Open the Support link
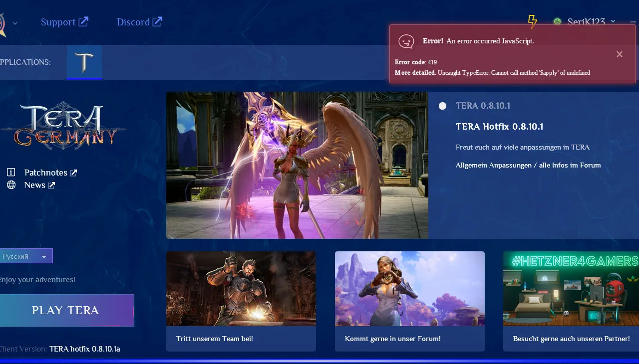This screenshot has width=639, height=364. pos(64,22)
